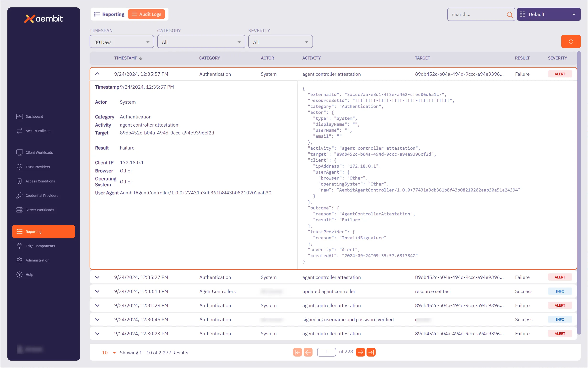
Task: Select the Reporting tab
Action: pyautogui.click(x=109, y=14)
